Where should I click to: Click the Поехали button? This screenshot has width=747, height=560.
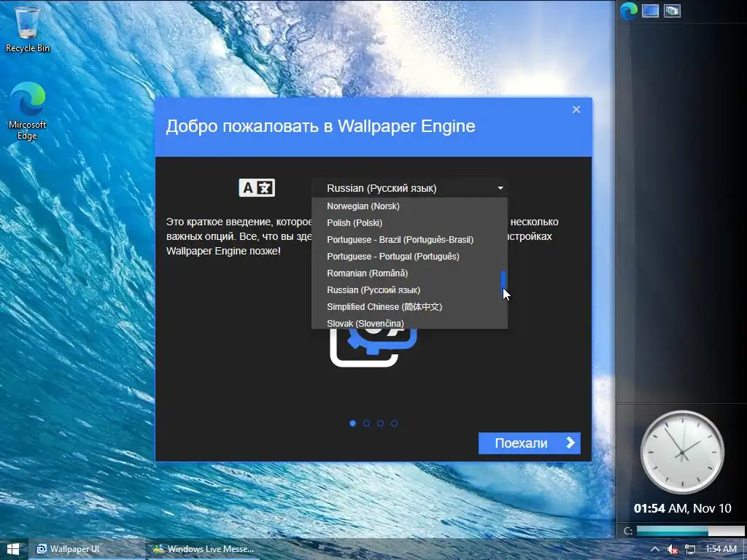(530, 443)
